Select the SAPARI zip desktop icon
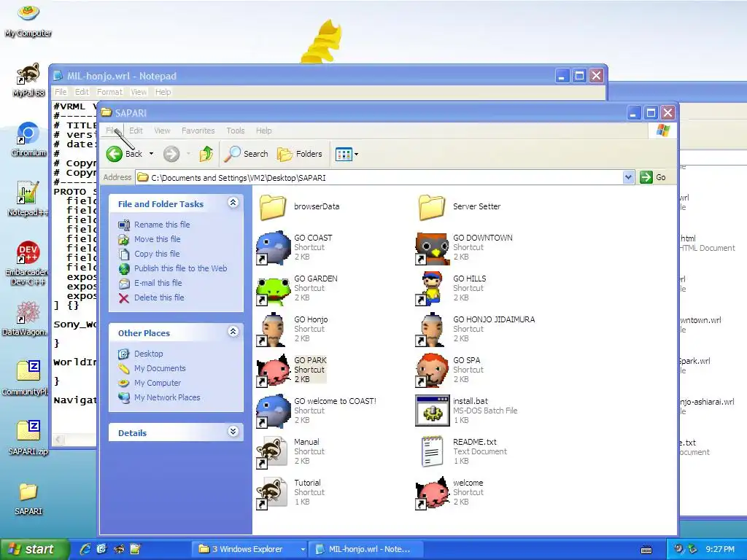The image size is (747, 560). tap(28, 438)
